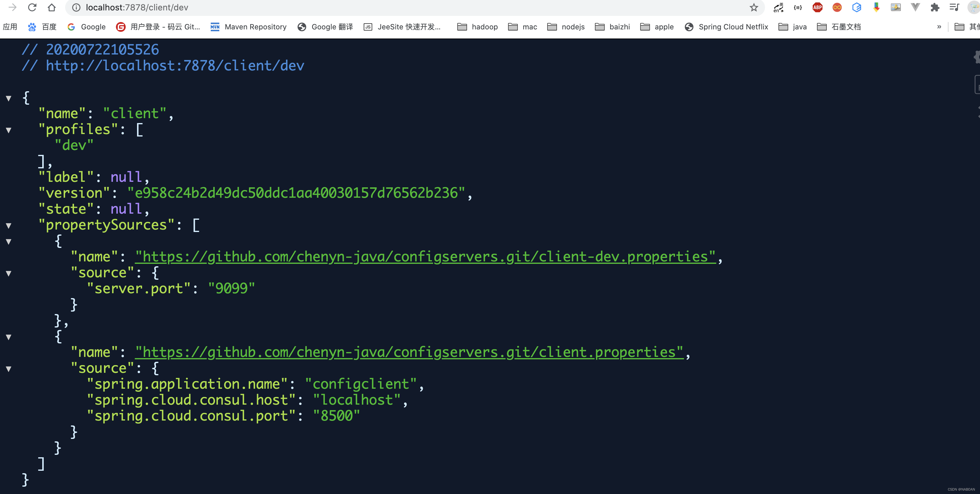Open the 石墨文档 bookmark folder
The width and height of the screenshot is (980, 494).
839,27
